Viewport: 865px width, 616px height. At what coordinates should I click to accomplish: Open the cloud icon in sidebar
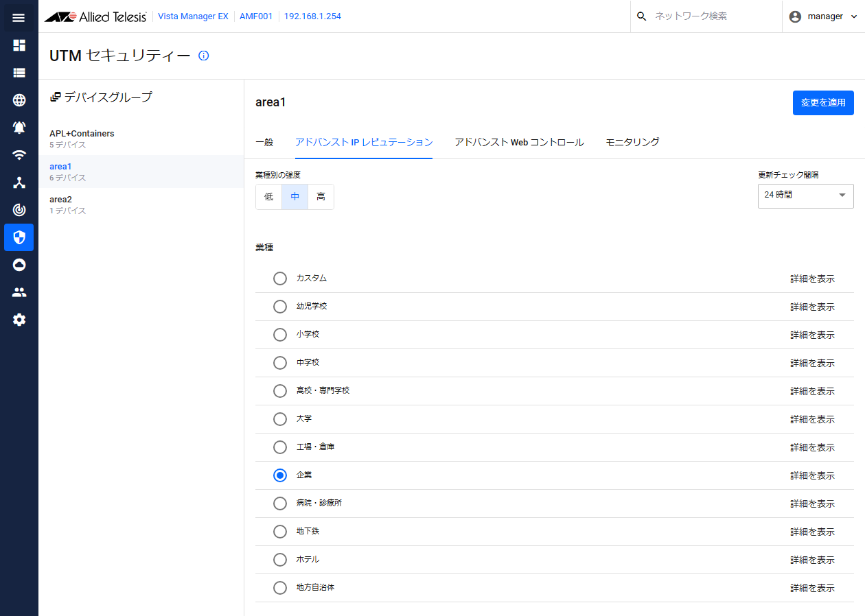coord(19,265)
